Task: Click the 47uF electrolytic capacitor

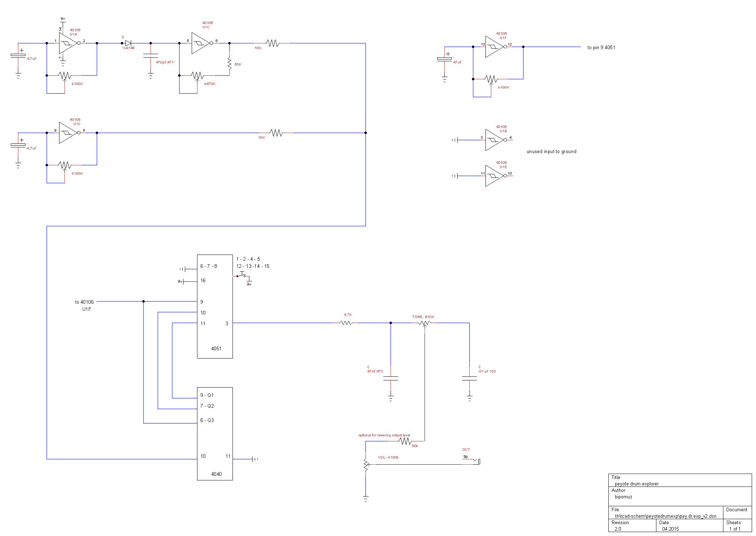Action: tap(444, 59)
